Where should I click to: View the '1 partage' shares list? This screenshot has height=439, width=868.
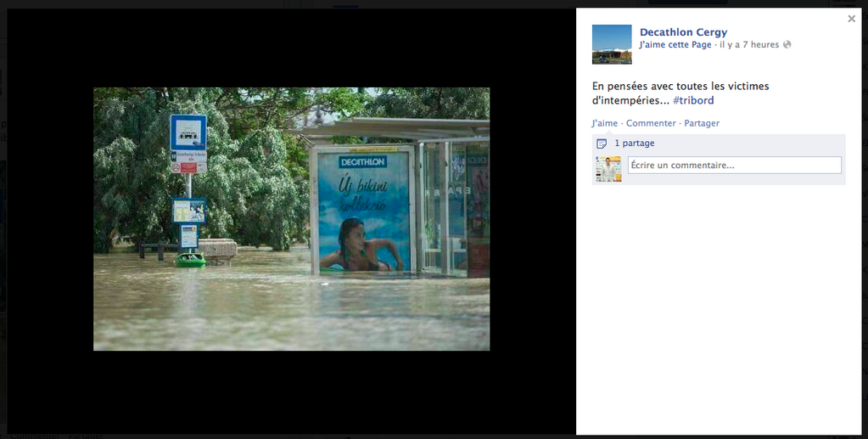(635, 143)
